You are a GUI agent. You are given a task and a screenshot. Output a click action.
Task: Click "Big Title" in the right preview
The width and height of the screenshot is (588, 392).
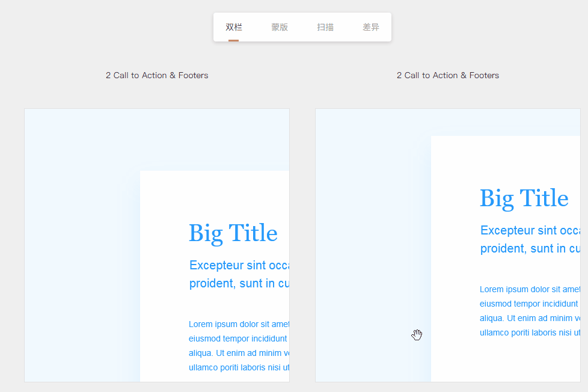[524, 198]
